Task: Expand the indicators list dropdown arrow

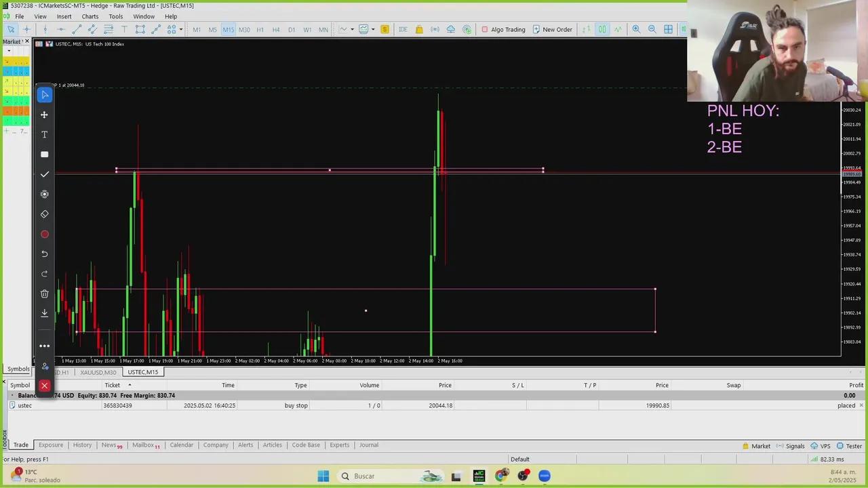Action: pyautogui.click(x=373, y=29)
